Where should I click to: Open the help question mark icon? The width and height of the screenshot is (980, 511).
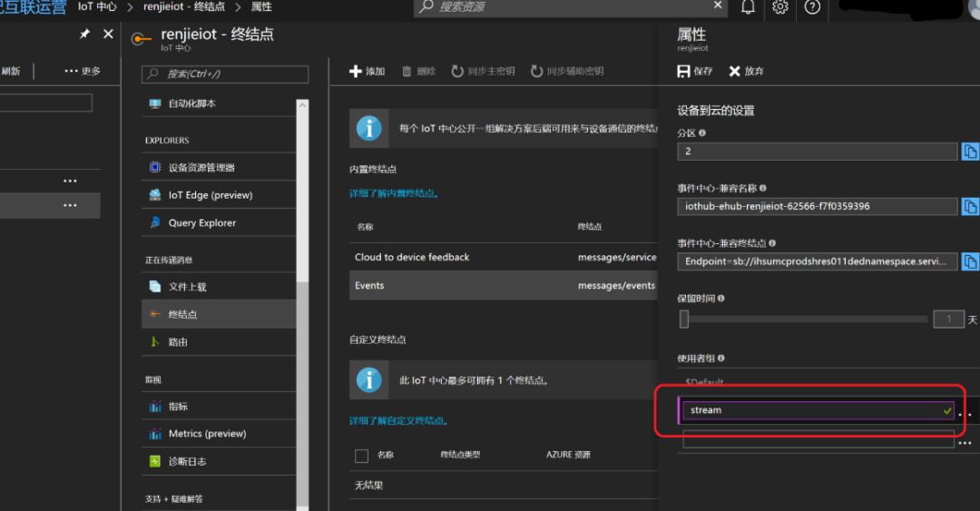click(x=812, y=7)
